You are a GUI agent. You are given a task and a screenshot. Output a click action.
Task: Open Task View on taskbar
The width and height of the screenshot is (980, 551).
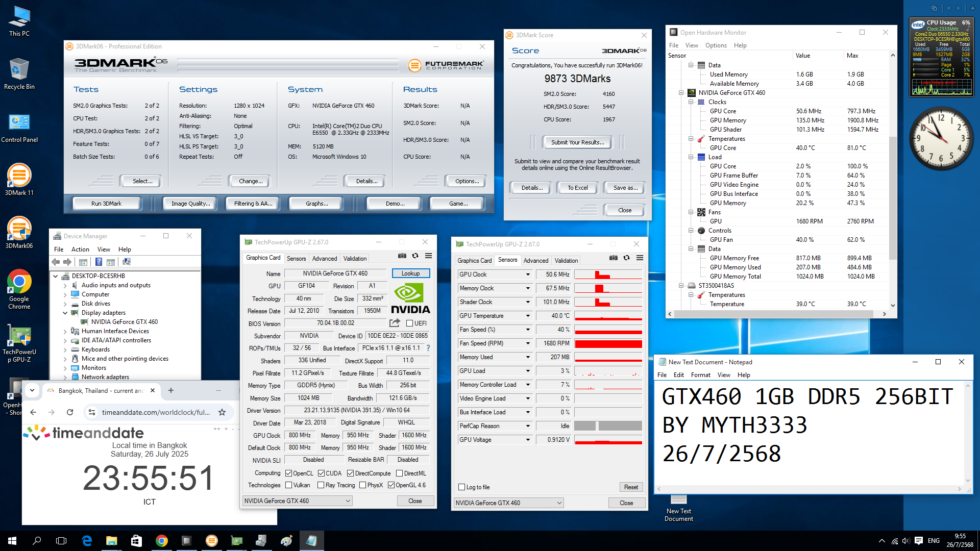click(x=61, y=541)
